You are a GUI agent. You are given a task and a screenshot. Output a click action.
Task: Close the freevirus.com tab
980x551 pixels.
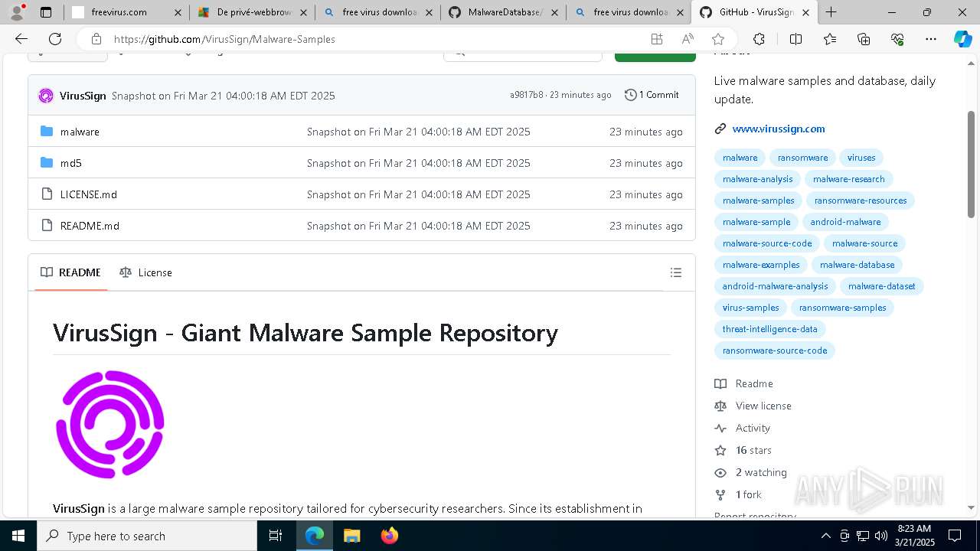click(178, 12)
